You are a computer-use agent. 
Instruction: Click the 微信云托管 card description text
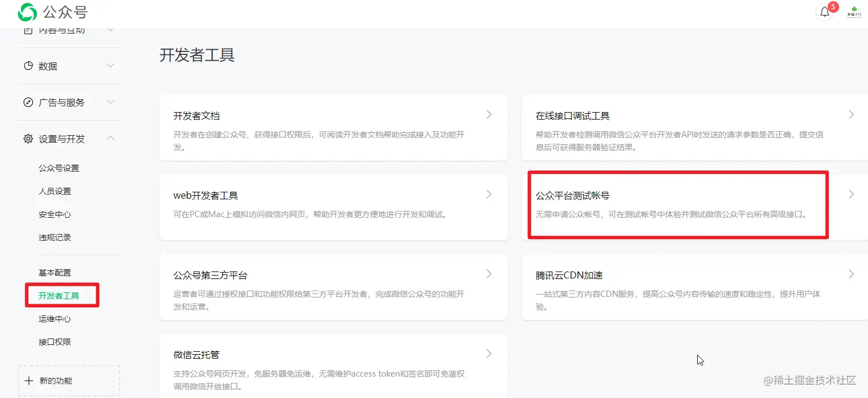click(x=319, y=380)
